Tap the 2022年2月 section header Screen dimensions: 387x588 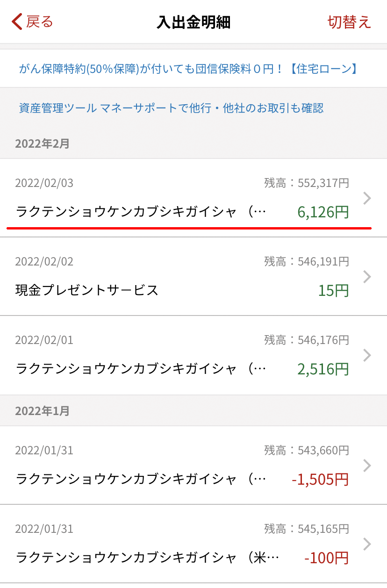click(x=42, y=143)
